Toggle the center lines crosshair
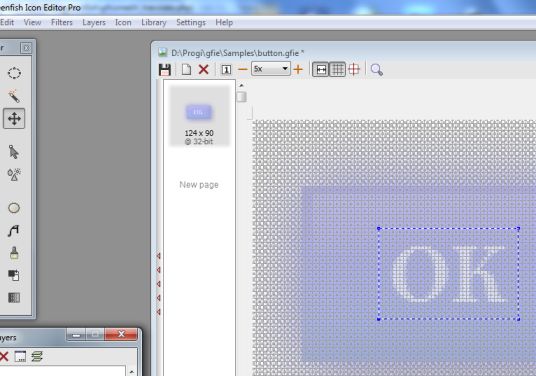 pyautogui.click(x=354, y=69)
